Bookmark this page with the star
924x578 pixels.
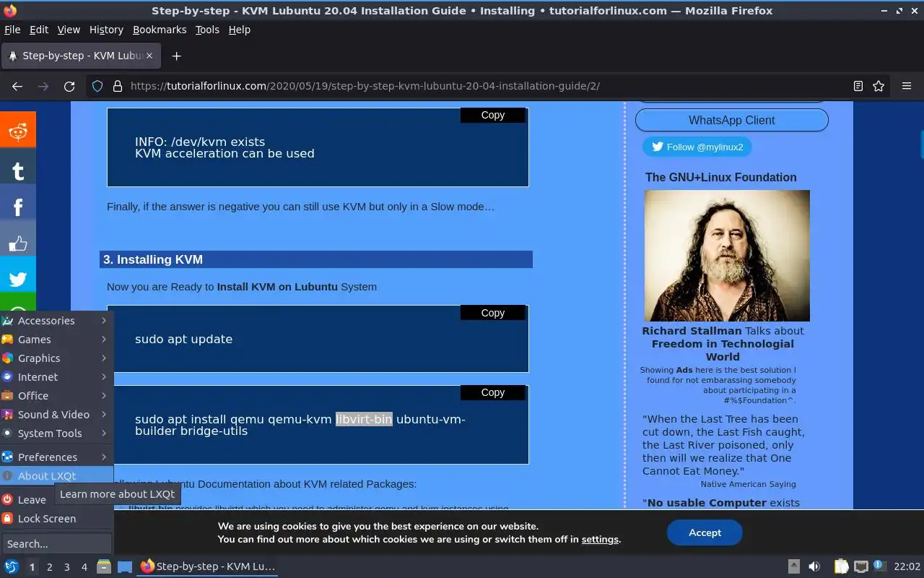tap(879, 86)
